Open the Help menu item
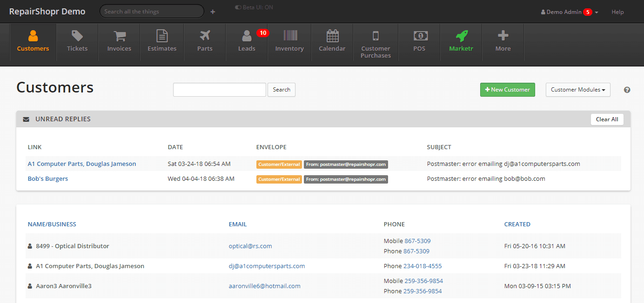 [617, 12]
